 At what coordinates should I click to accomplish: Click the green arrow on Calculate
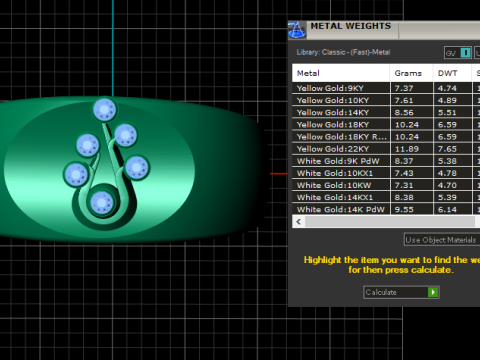pyautogui.click(x=433, y=292)
